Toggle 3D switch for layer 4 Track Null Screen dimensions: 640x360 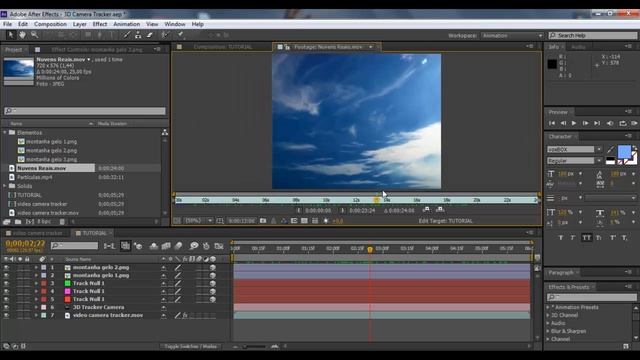pyautogui.click(x=213, y=291)
